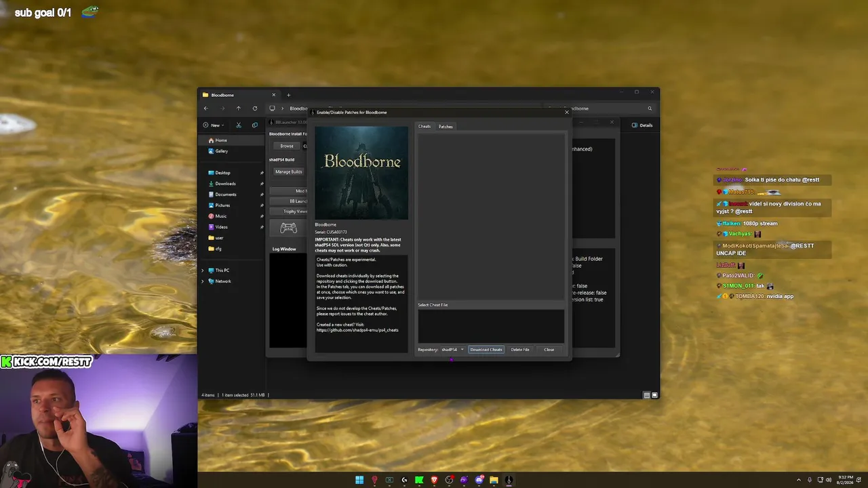
Task: Unpin Documents from Quick access
Action: [x=262, y=195]
